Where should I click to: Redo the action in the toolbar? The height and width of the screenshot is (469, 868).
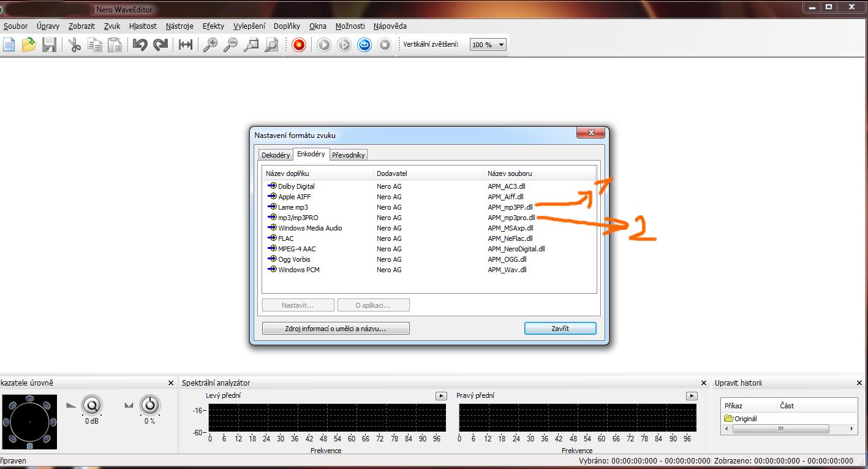pyautogui.click(x=160, y=45)
